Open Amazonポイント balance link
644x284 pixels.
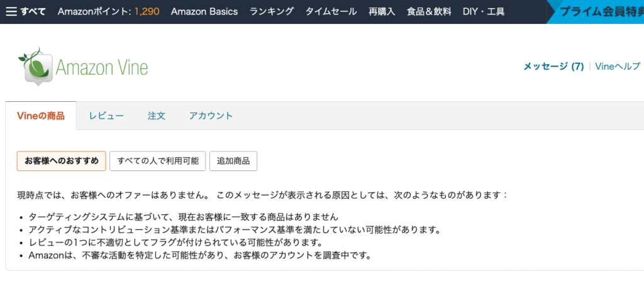(x=108, y=11)
